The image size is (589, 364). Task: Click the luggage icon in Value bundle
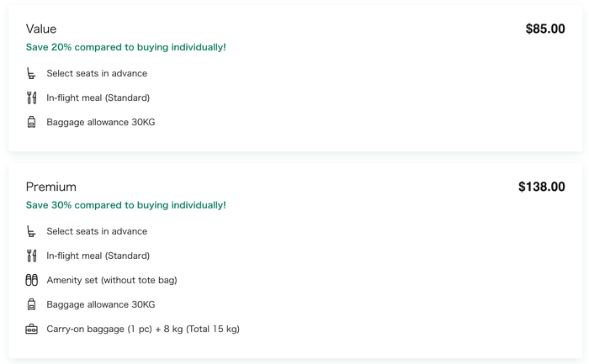tap(32, 122)
